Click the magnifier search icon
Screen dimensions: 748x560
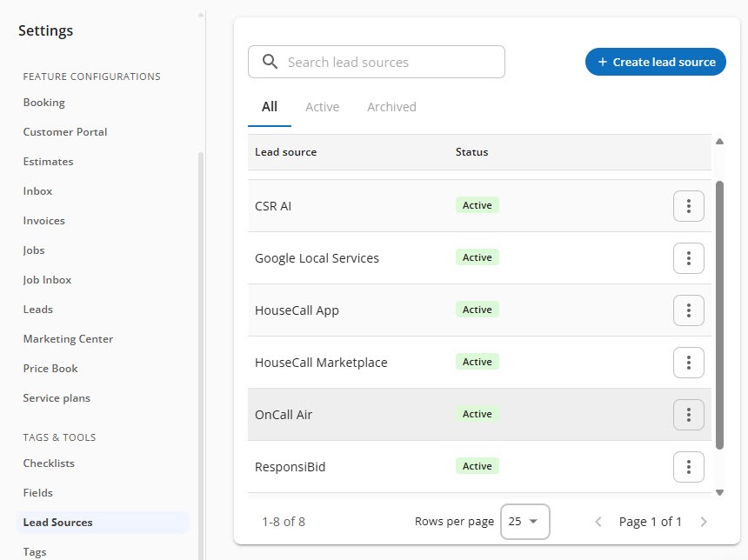click(x=270, y=62)
